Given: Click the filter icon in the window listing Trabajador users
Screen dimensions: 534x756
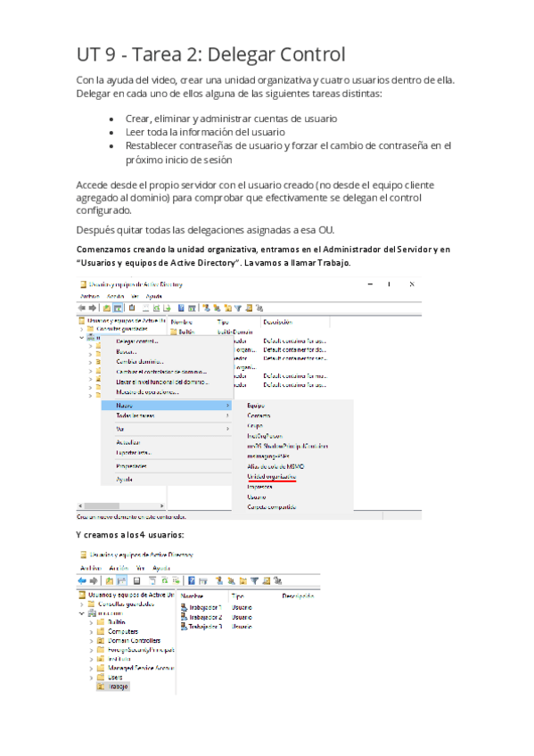Looking at the screenshot, I should (254, 580).
